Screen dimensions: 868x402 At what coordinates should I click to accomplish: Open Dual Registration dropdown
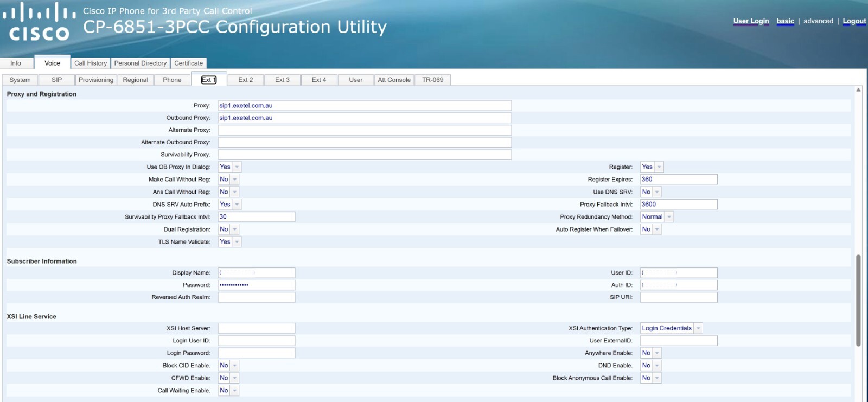click(x=228, y=229)
